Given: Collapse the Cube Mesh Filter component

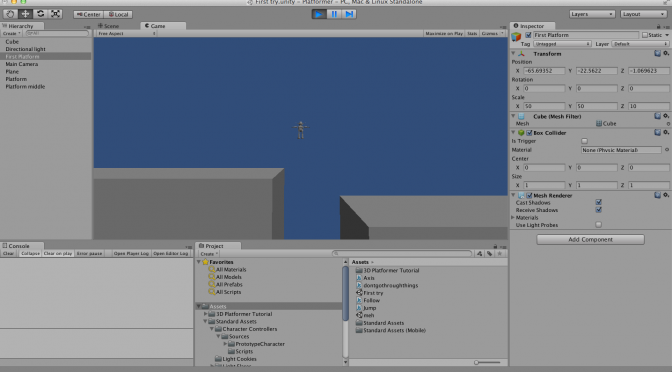Looking at the screenshot, I should (x=513, y=116).
